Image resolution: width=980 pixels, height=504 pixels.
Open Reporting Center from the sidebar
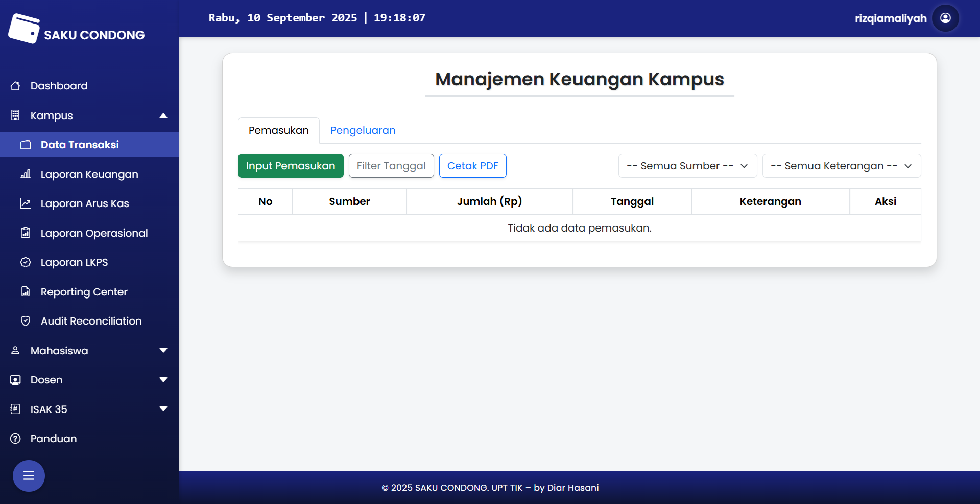84,292
